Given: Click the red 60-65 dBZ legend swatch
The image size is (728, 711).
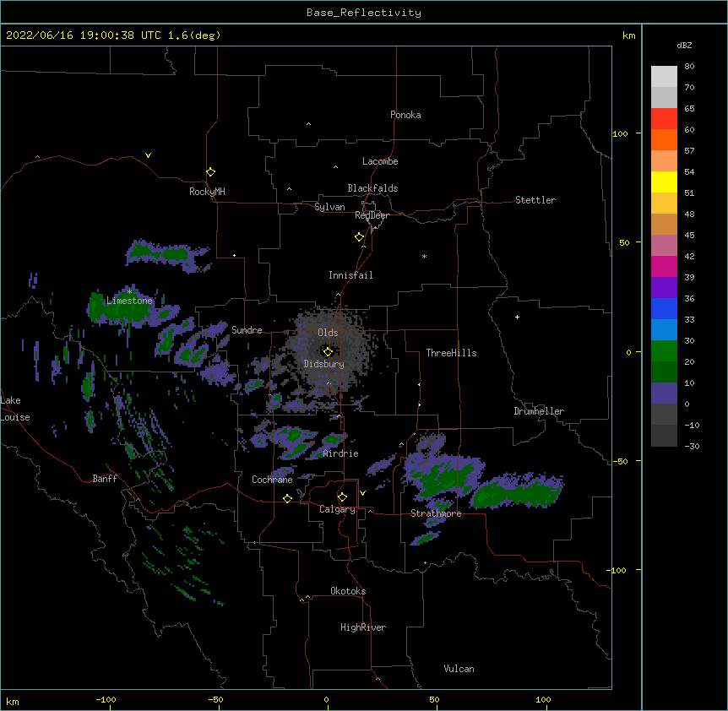Looking at the screenshot, I should pos(664,118).
